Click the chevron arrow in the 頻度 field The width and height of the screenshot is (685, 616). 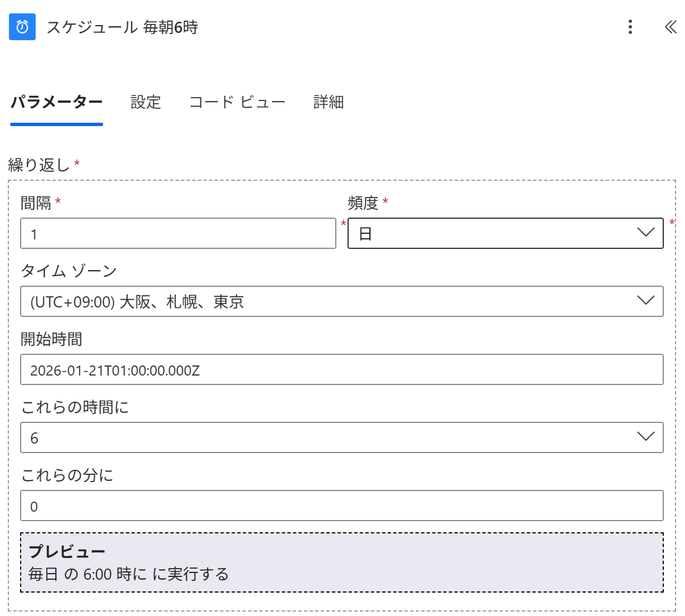[645, 233]
